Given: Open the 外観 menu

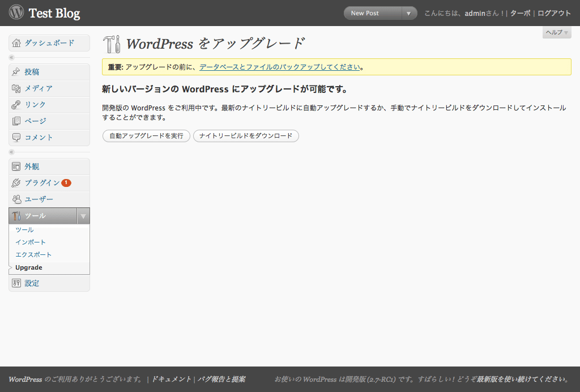Looking at the screenshot, I should coord(49,167).
